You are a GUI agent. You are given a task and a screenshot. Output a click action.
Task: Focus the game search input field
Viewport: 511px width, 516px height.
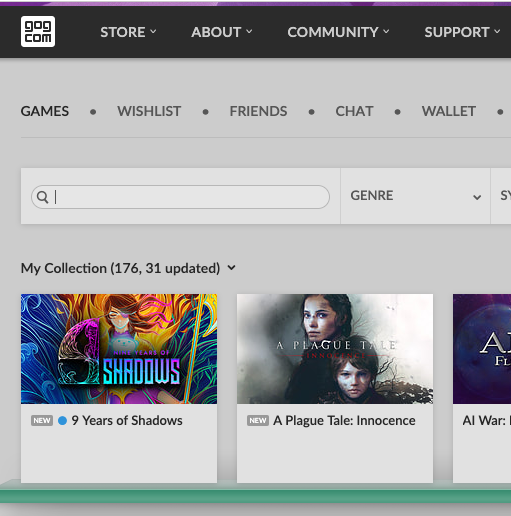pyautogui.click(x=180, y=197)
